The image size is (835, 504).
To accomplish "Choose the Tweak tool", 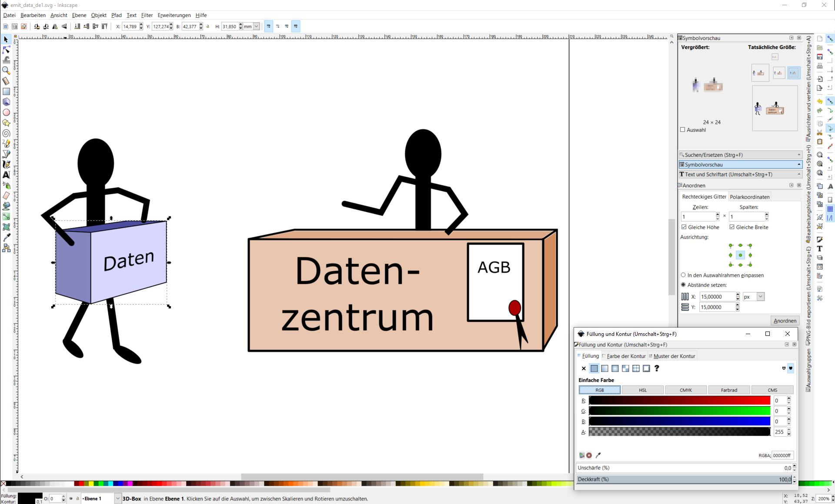I will pyautogui.click(x=6, y=60).
